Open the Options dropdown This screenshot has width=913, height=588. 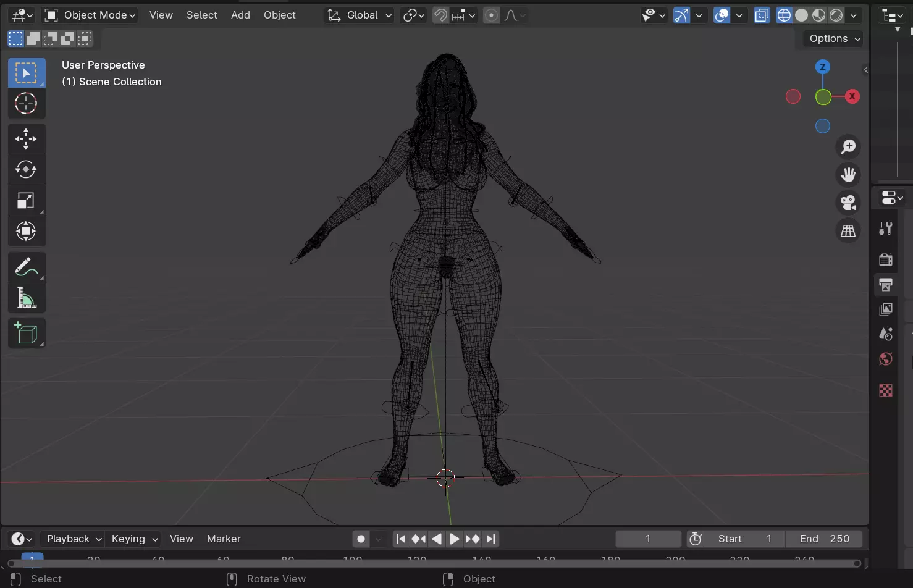pyautogui.click(x=835, y=38)
